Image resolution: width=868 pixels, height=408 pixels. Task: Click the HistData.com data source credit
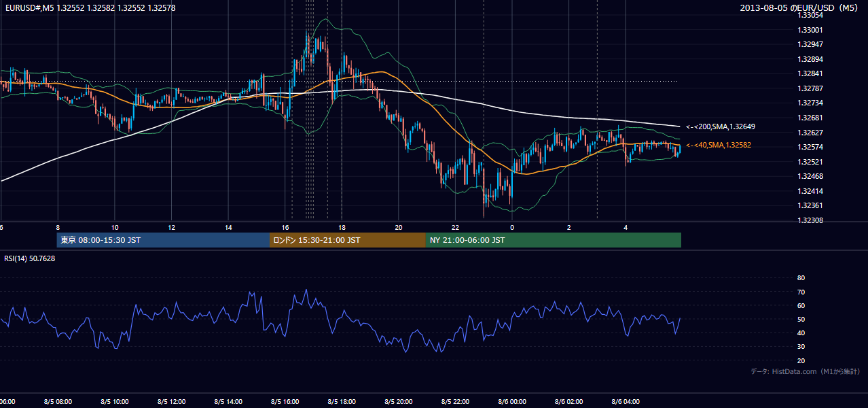(806, 371)
